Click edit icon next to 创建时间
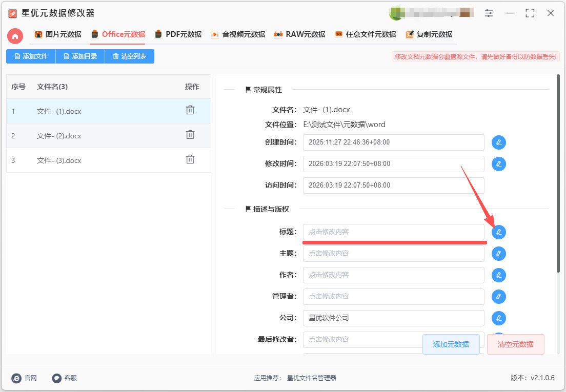 click(x=498, y=142)
